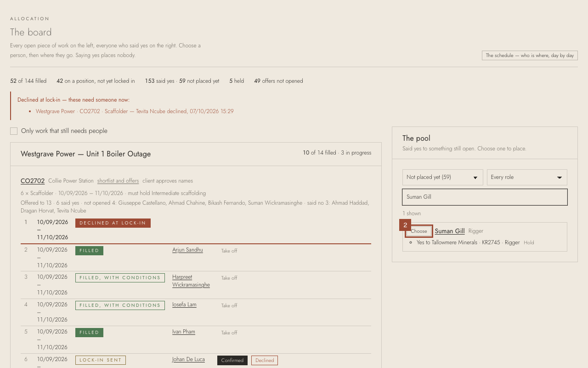The height and width of the screenshot is (368, 588).
Task: Open the 'Not placed yet (59)' dropdown
Action: point(442,177)
